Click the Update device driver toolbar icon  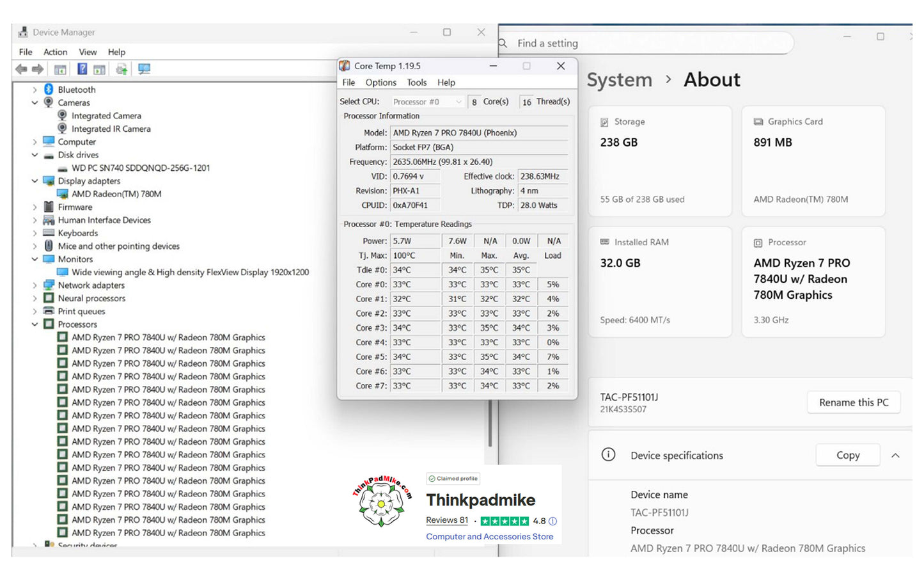[x=121, y=69]
